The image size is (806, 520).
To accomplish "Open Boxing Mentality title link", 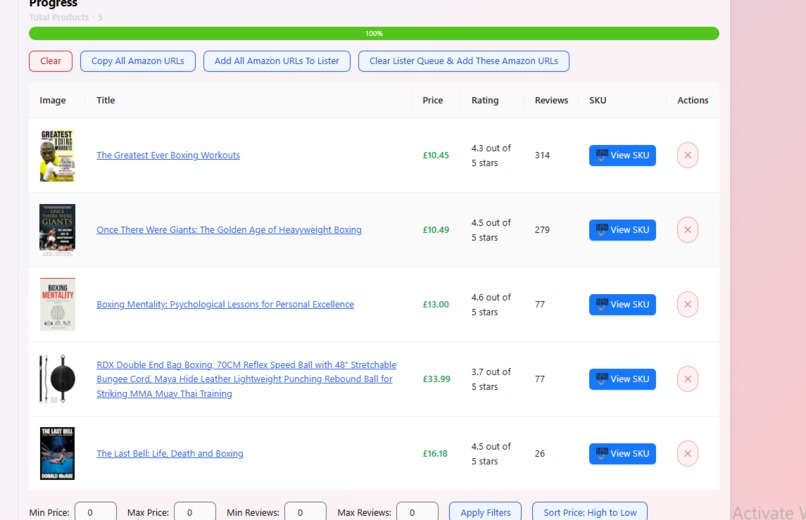I will point(225,304).
